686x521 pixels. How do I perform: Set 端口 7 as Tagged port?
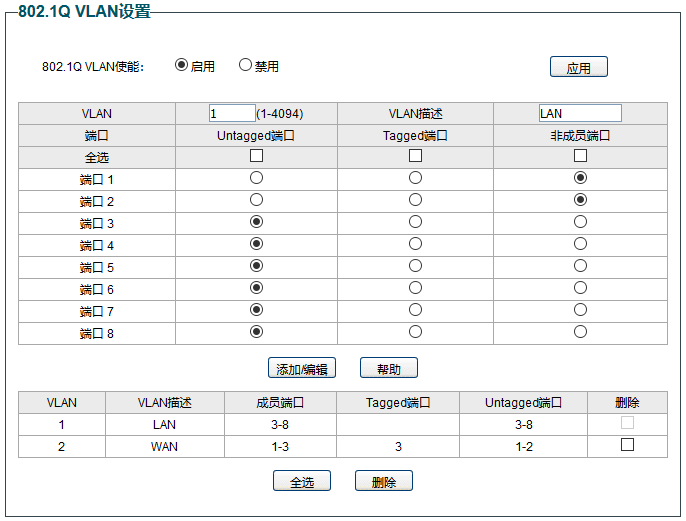click(x=415, y=310)
